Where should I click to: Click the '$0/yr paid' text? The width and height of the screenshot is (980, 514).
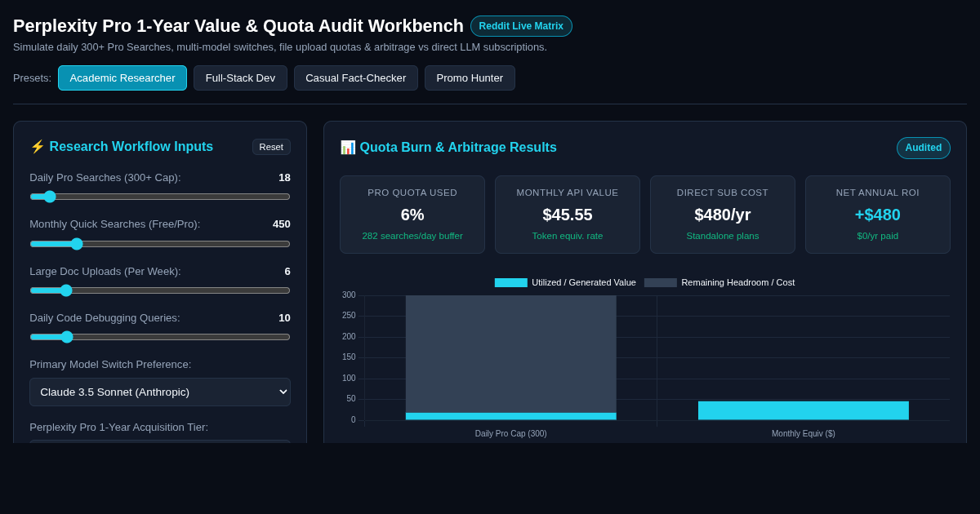pyautogui.click(x=878, y=236)
